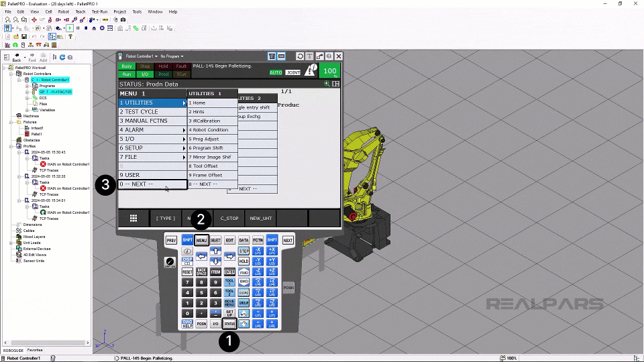Screen dimensions: 644x362
Task: Click the red crosshair center view icon
Action: point(34,19)
